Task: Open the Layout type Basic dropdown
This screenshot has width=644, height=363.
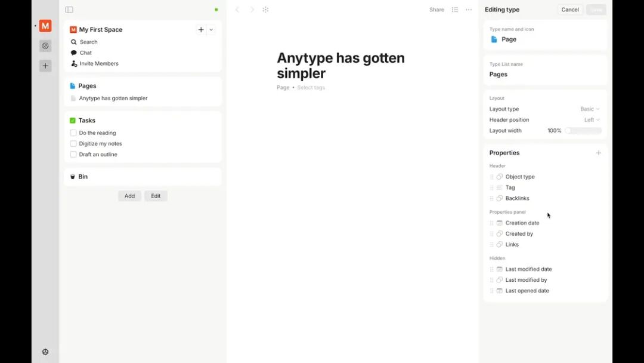Action: coord(590,109)
